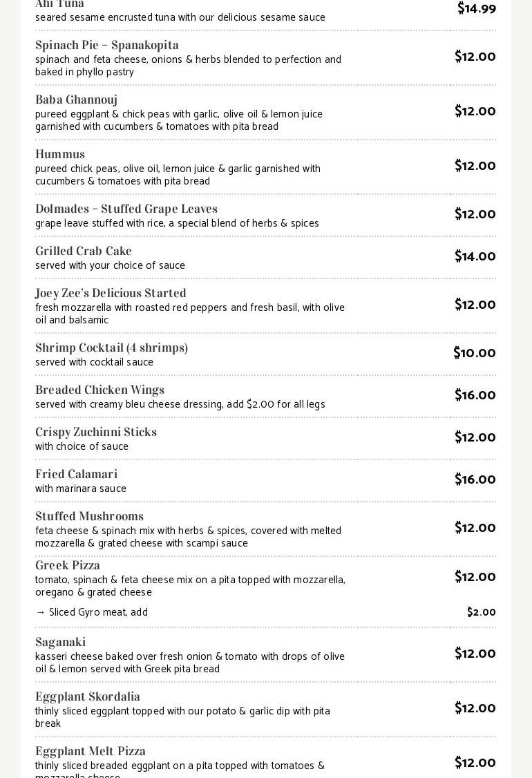Click the Grilled Crab Cake title
This screenshot has width=532, height=778.
tap(84, 252)
